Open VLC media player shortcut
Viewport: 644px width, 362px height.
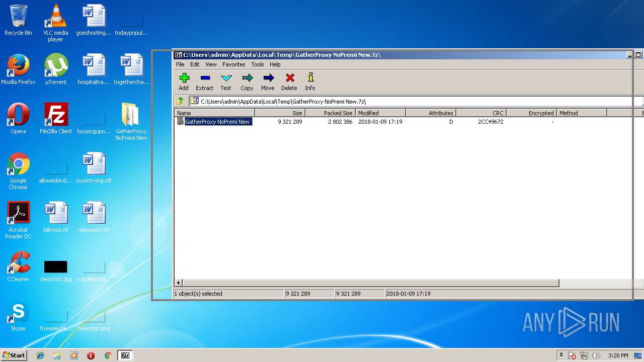[x=55, y=23]
